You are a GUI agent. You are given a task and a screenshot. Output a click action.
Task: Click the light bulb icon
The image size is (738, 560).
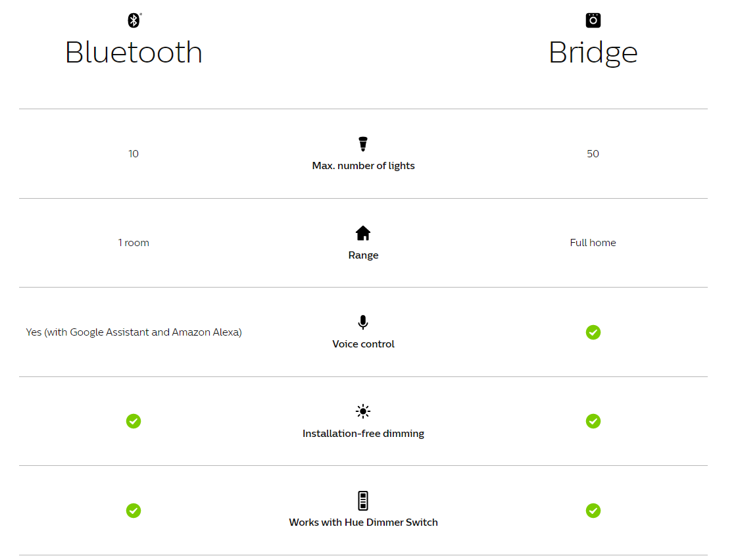(x=363, y=143)
